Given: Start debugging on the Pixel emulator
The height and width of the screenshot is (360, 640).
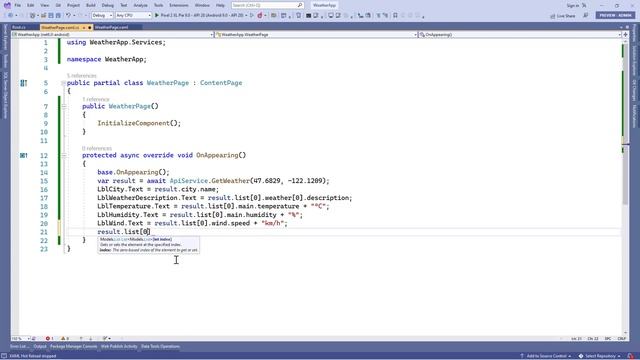Looking at the screenshot, I should [199, 16].
